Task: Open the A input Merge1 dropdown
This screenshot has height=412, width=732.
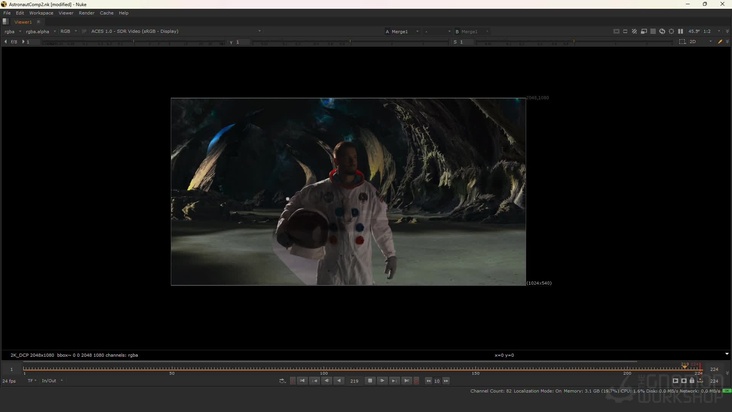Action: click(402, 31)
